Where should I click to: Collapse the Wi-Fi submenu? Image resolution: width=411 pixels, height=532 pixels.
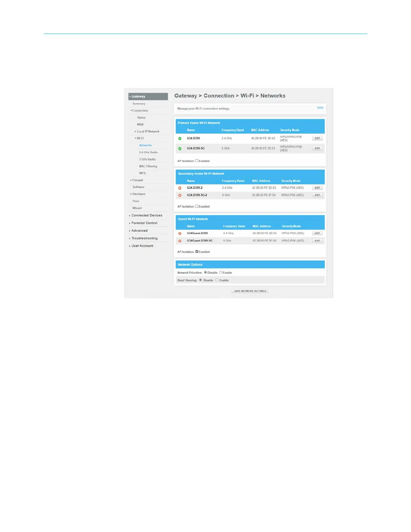click(139, 138)
